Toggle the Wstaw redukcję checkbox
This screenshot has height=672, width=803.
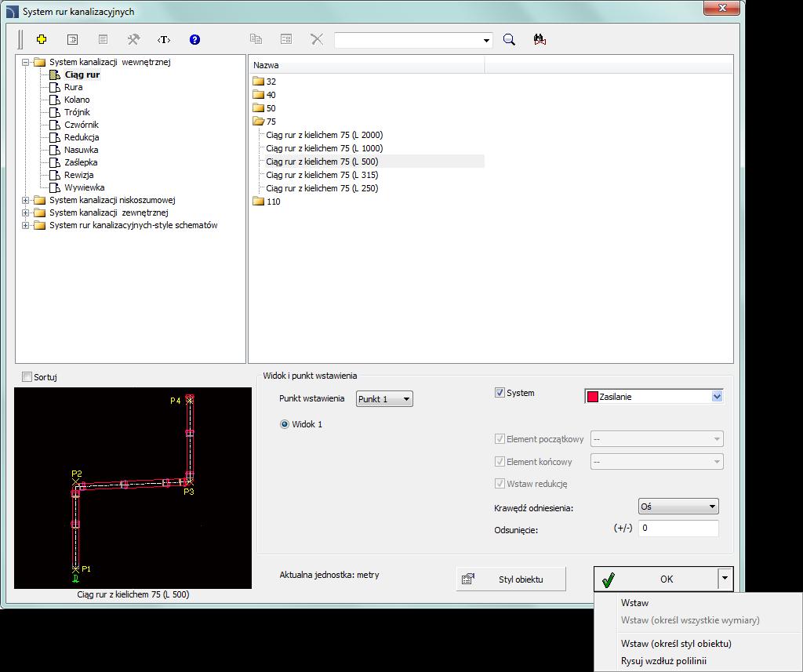[x=500, y=484]
